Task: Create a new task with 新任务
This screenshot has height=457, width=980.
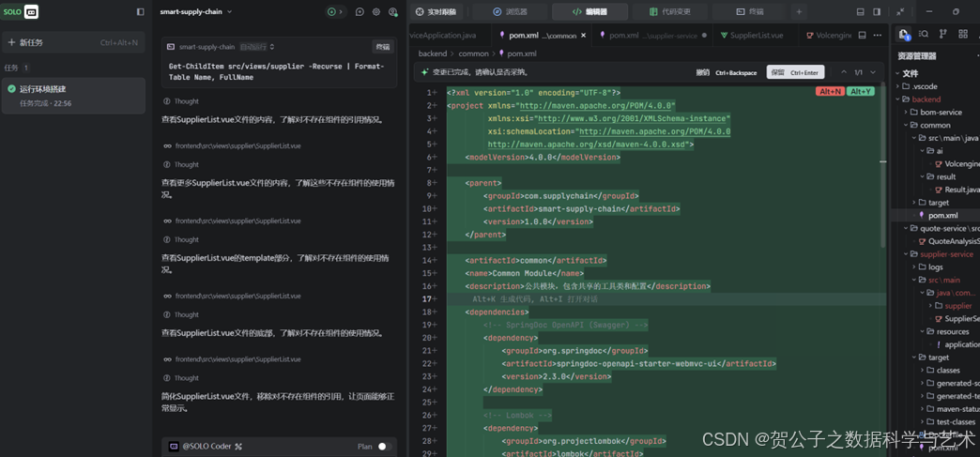Action: point(73,42)
